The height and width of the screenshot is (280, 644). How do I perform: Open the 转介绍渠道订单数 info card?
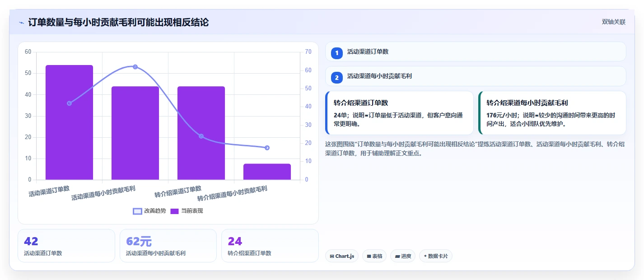coord(399,113)
